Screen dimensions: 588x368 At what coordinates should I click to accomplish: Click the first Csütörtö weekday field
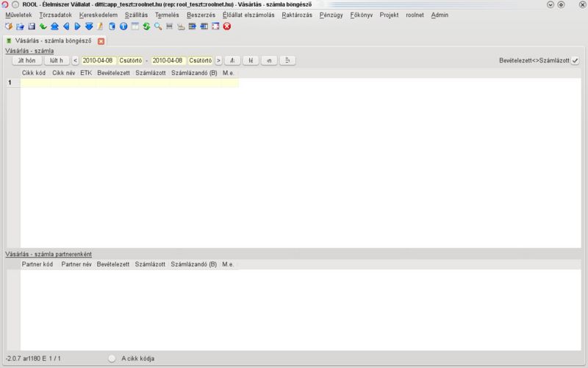(x=131, y=60)
